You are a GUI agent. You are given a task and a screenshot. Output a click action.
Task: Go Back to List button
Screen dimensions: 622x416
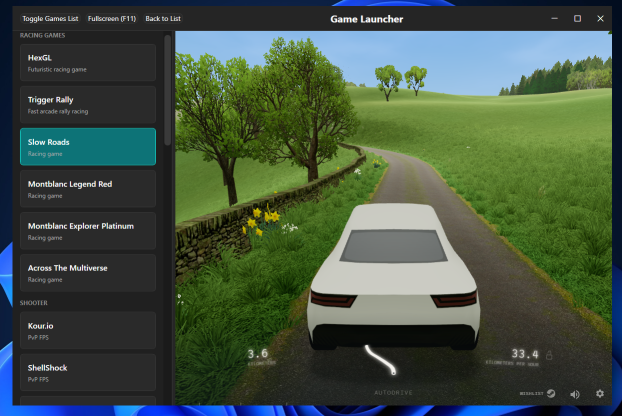coord(163,19)
